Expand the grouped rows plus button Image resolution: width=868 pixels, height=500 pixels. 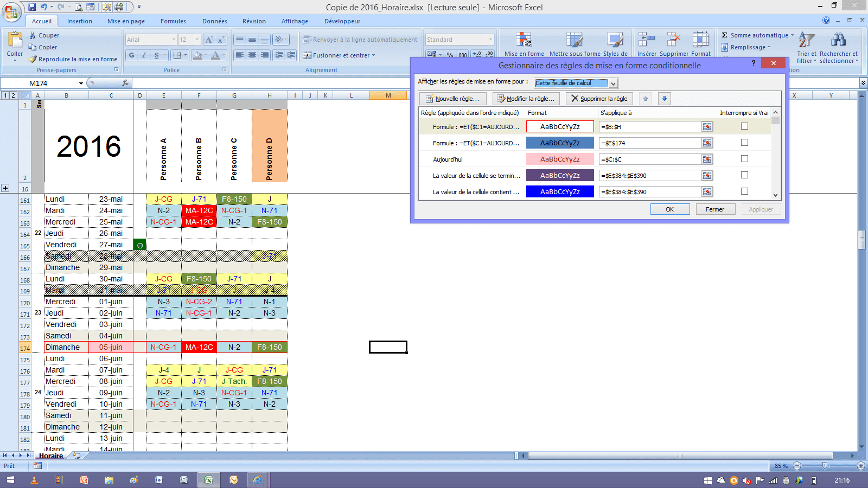(x=5, y=188)
